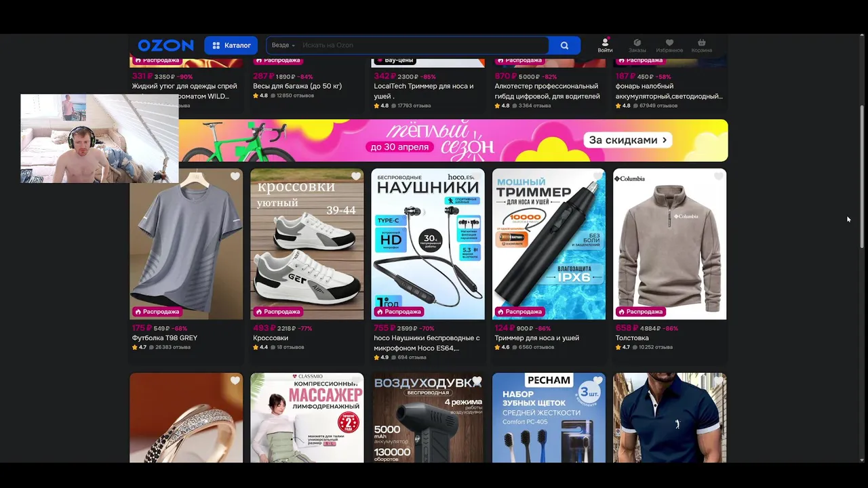The width and height of the screenshot is (868, 488).
Task: Toggle favorite heart on PECHAM toothbrush card
Action: [x=597, y=380]
